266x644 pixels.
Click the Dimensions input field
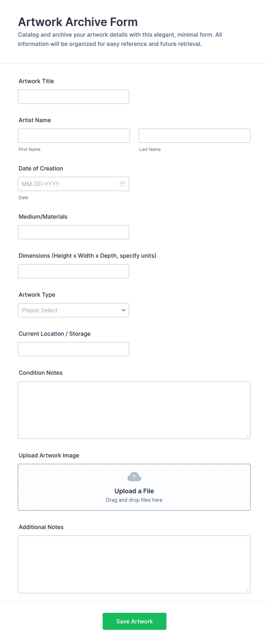[74, 271]
